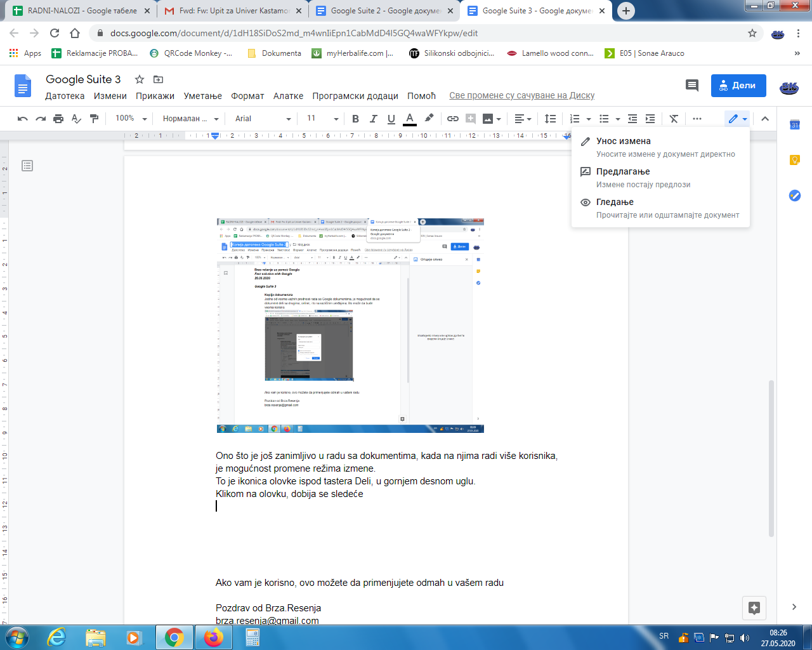Open the text alignment dropdown
The width and height of the screenshot is (812, 650).
tap(523, 119)
